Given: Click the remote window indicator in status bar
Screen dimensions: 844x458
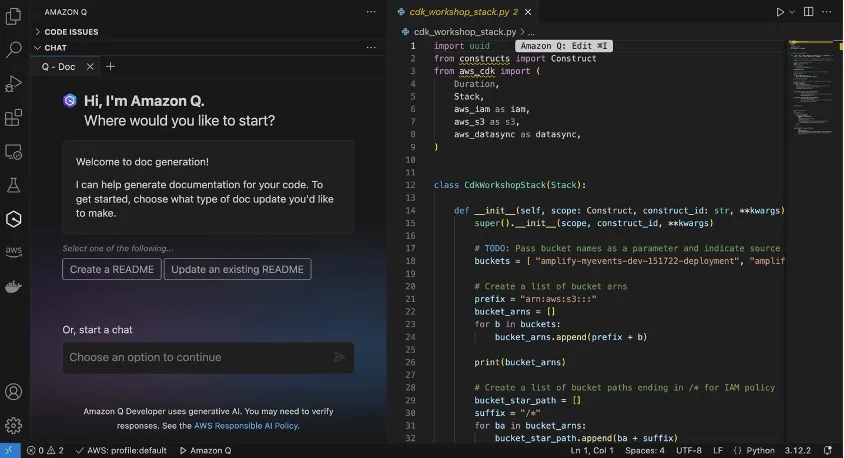Looking at the screenshot, I should [10, 450].
